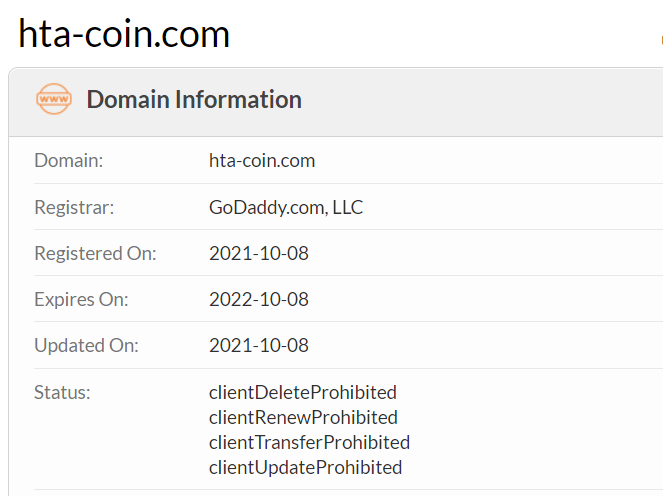Image resolution: width=663 pixels, height=496 pixels.
Task: Click the clientUpdateProhibited status
Action: click(x=305, y=467)
